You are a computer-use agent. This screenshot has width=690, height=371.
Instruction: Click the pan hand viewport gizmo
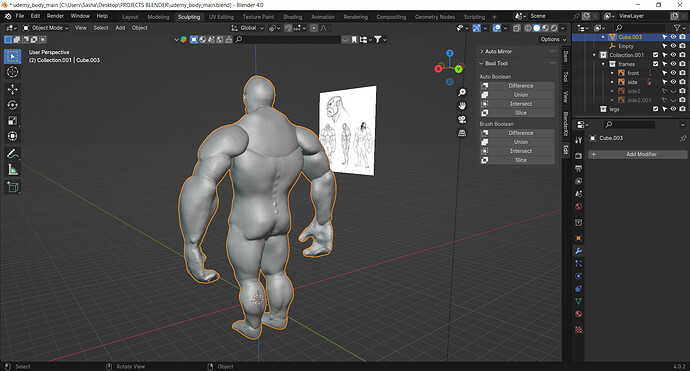[x=462, y=106]
